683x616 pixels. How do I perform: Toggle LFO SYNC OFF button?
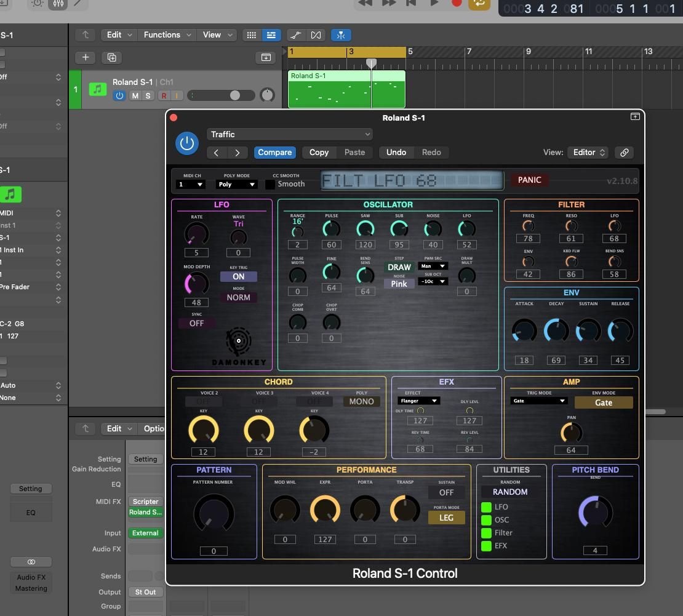pyautogui.click(x=196, y=323)
